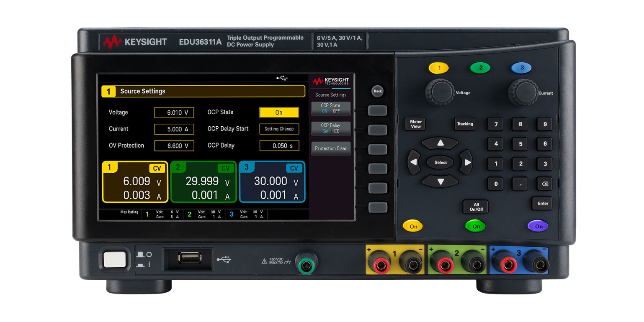Toggle the white power switch
644x322 pixels.
pyautogui.click(x=115, y=259)
